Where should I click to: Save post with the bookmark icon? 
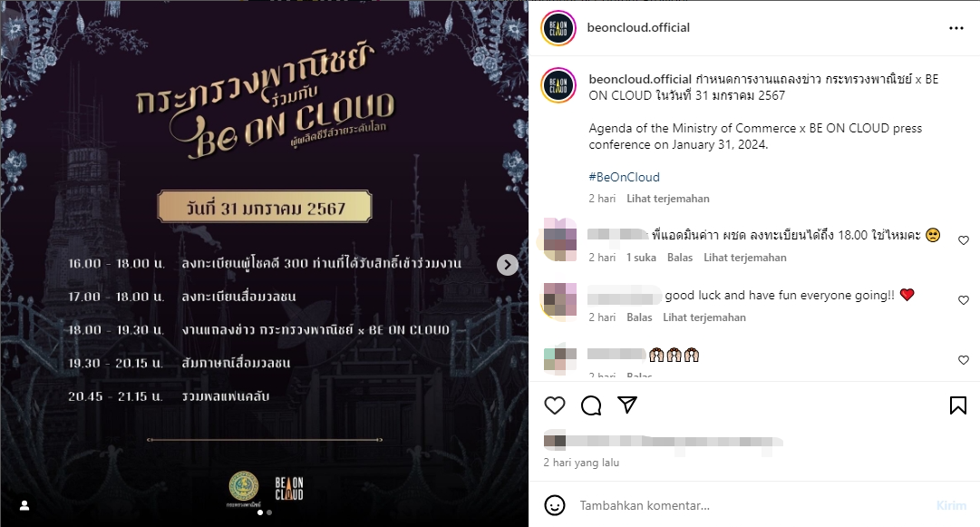point(957,405)
